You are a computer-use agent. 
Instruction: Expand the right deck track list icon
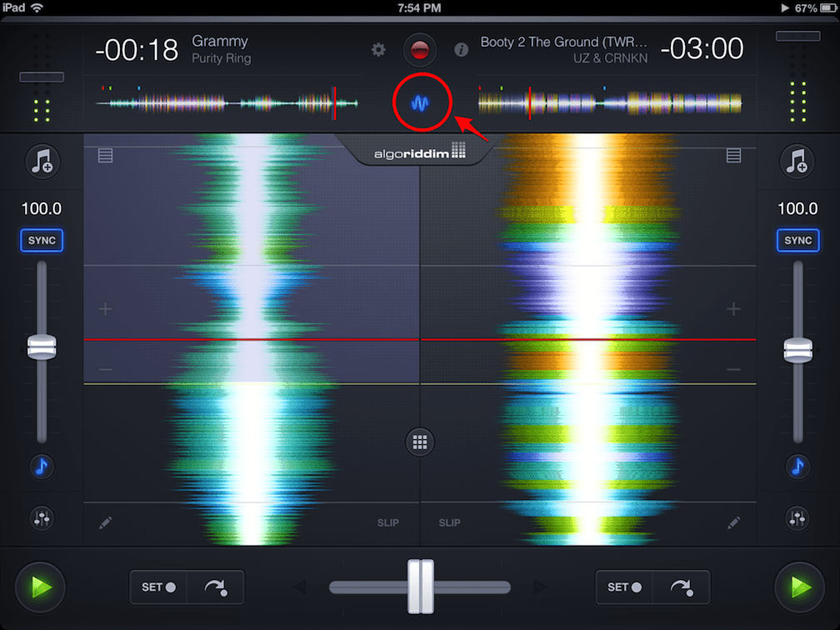(x=732, y=155)
